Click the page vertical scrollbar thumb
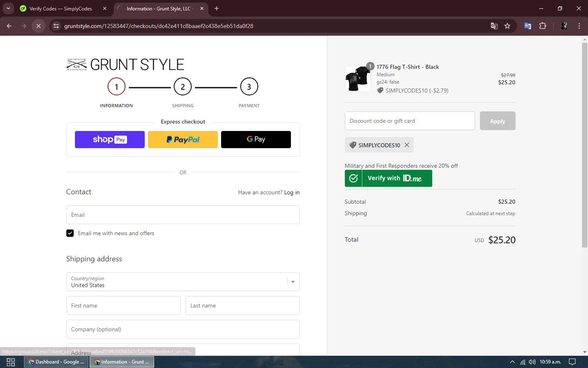The height and width of the screenshot is (368, 588). point(584,145)
